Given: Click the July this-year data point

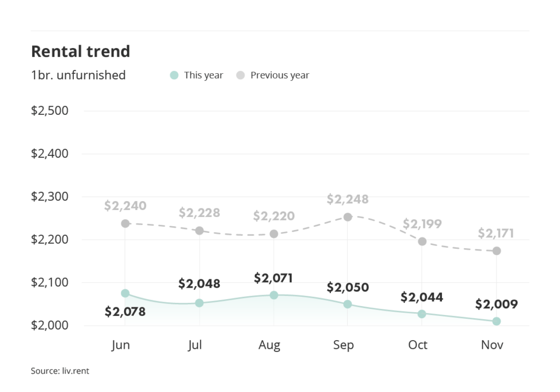Looking at the screenshot, I should pos(200,303).
